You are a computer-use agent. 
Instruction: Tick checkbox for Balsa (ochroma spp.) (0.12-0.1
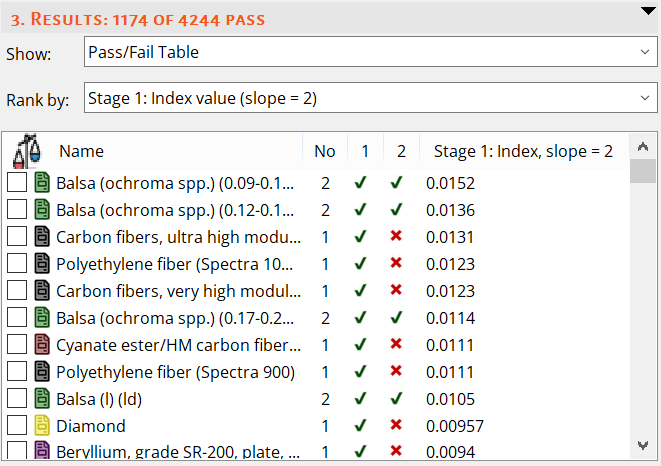point(17,210)
